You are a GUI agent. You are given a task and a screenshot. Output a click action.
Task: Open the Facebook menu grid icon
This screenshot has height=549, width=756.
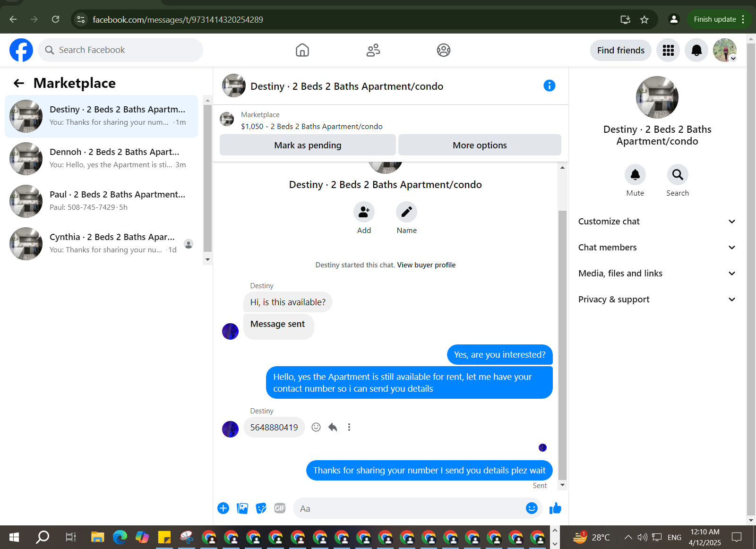[x=668, y=50]
